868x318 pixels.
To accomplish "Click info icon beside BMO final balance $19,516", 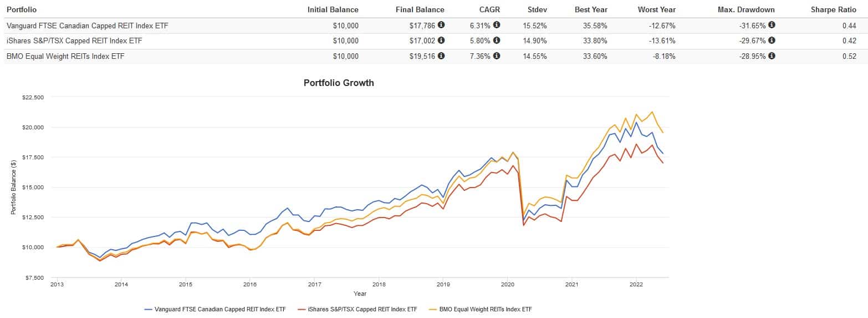I will pos(441,56).
